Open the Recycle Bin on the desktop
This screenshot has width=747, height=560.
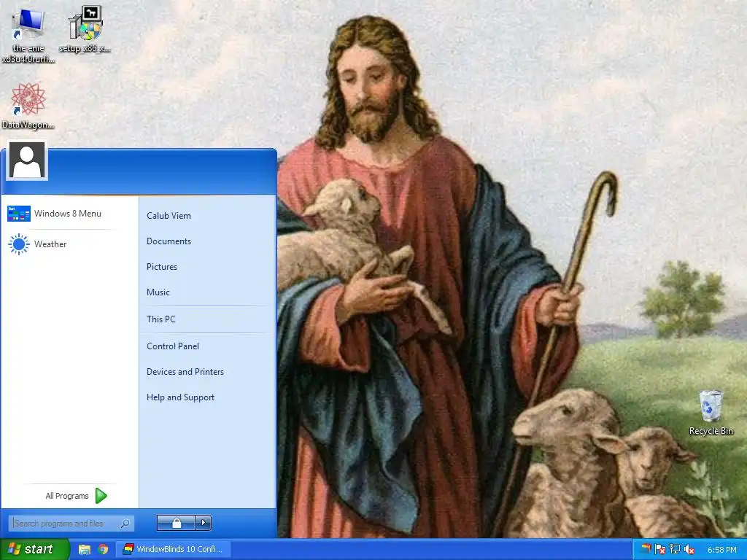(x=711, y=413)
